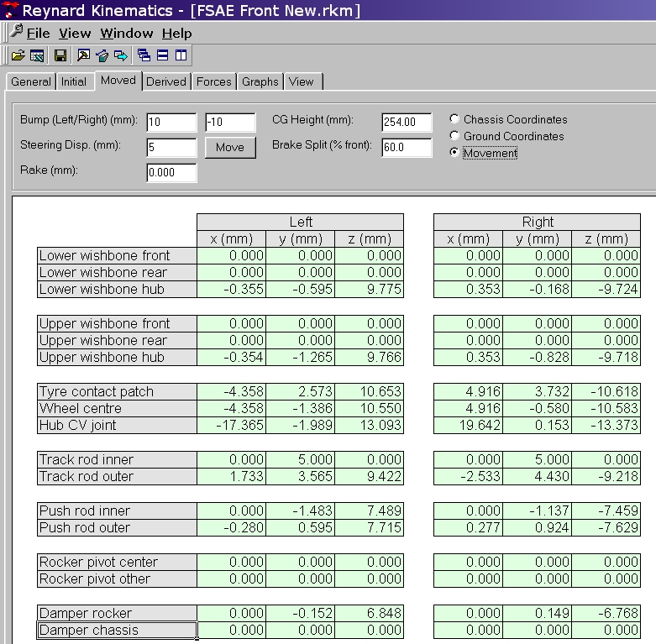Click the window with cyan arrow icon
This screenshot has width=656, height=644.
pyautogui.click(x=120, y=55)
